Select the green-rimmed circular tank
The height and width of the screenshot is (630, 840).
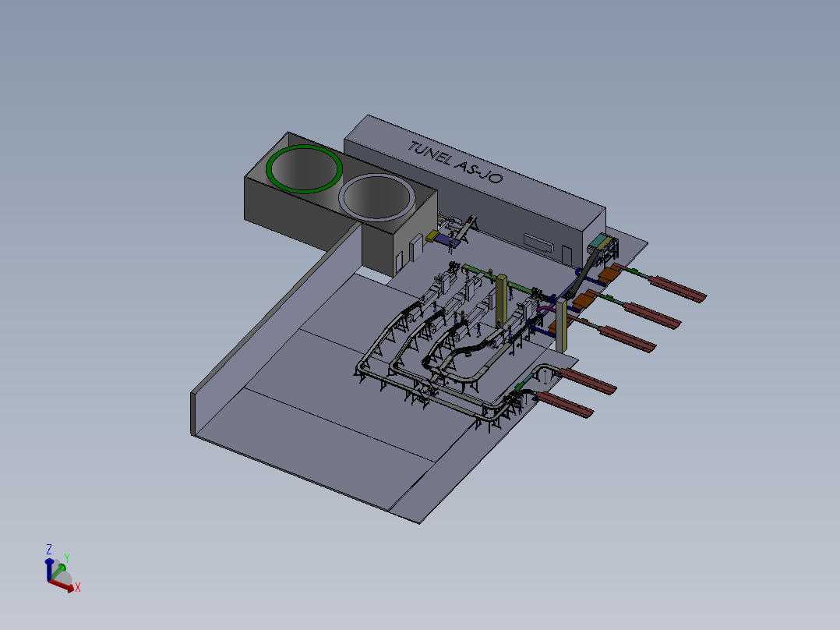pos(304,168)
